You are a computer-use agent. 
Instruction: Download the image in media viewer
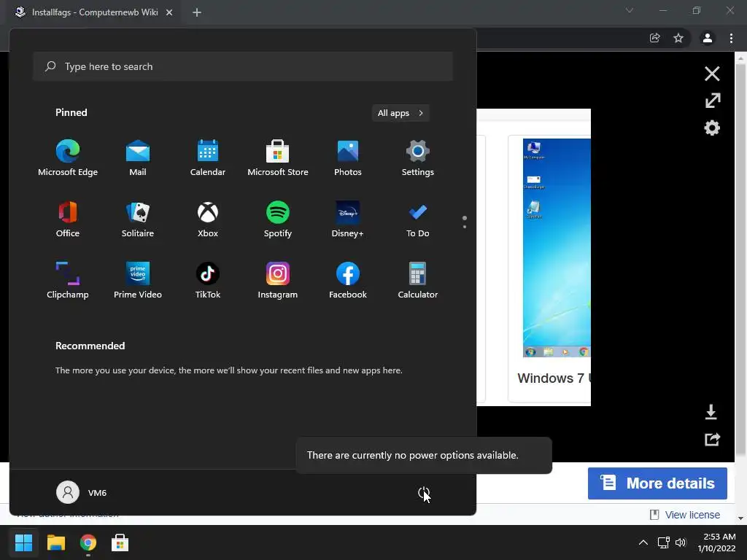pyautogui.click(x=711, y=413)
